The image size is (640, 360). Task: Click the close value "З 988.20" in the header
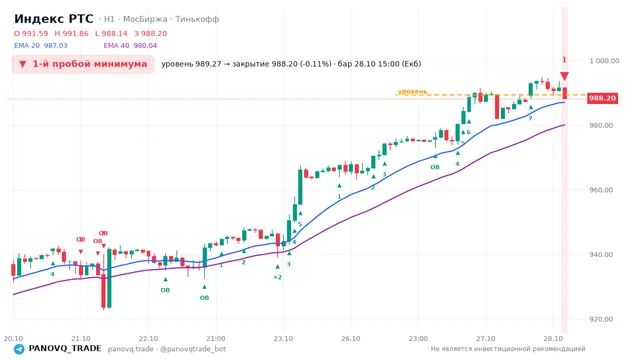[x=151, y=33]
